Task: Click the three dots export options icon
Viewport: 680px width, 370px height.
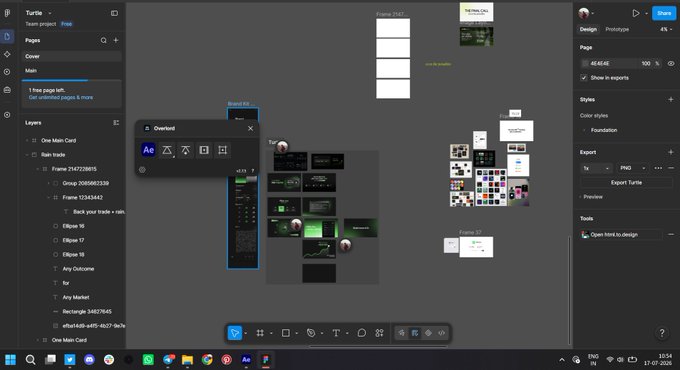Action: pyautogui.click(x=658, y=168)
